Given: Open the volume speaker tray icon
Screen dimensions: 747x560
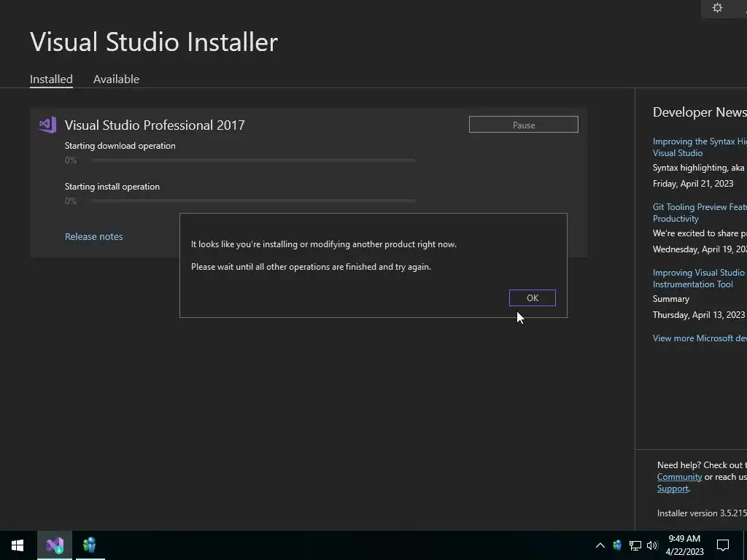Looking at the screenshot, I should point(652,545).
